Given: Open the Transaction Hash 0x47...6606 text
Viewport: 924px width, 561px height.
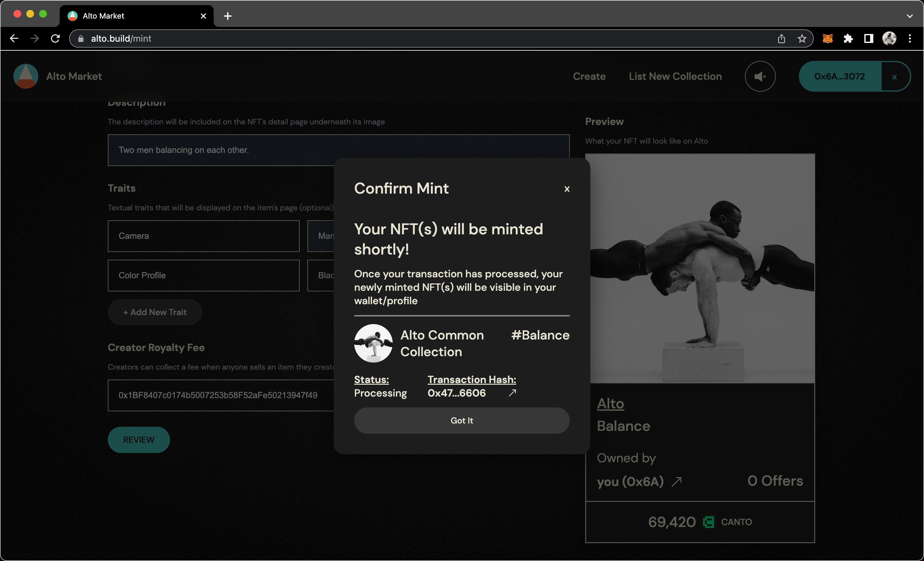Looking at the screenshot, I should coord(456,393).
